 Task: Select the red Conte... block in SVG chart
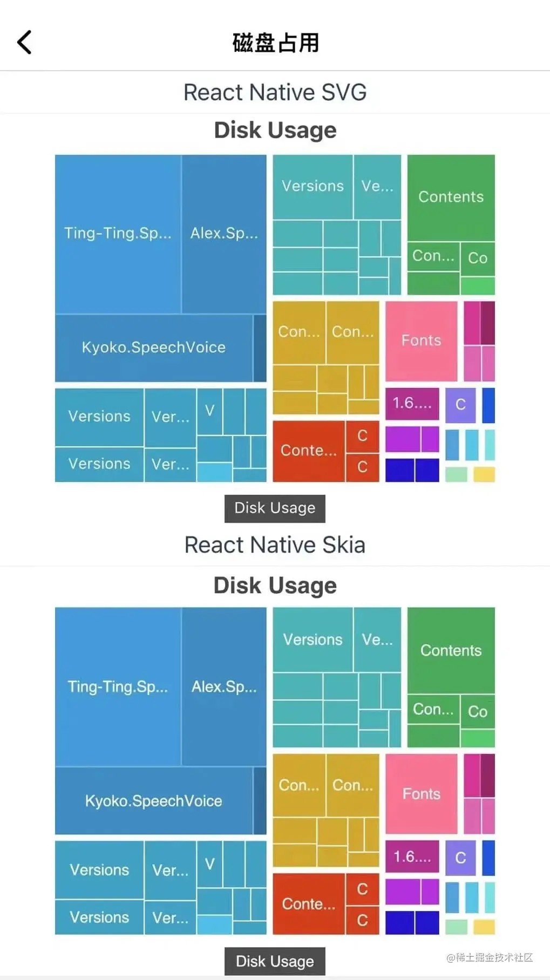pos(308,450)
